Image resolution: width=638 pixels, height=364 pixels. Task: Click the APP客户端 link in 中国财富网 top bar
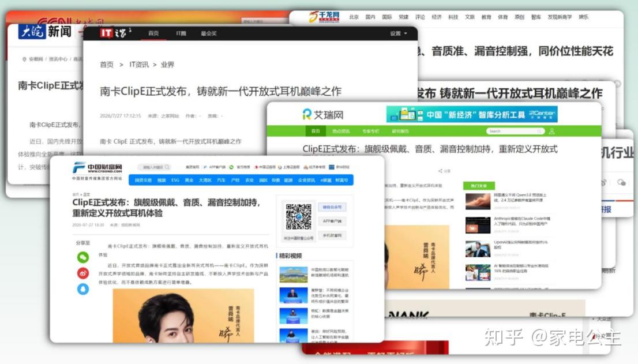coord(217,167)
